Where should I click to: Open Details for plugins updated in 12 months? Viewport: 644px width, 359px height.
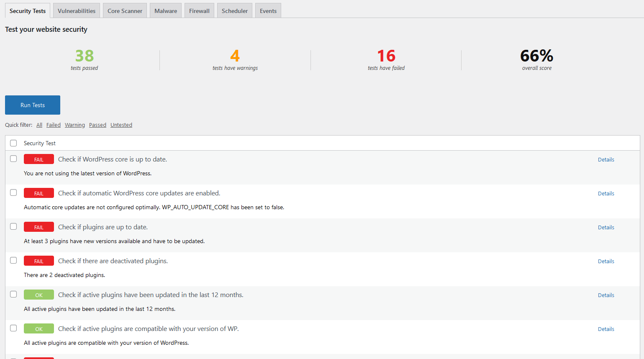[606, 295]
